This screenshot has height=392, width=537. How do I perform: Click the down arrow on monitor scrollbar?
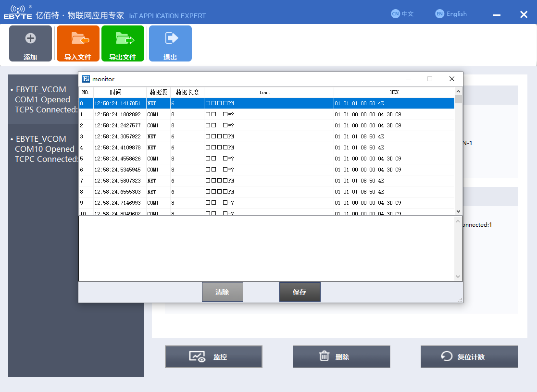[458, 211]
